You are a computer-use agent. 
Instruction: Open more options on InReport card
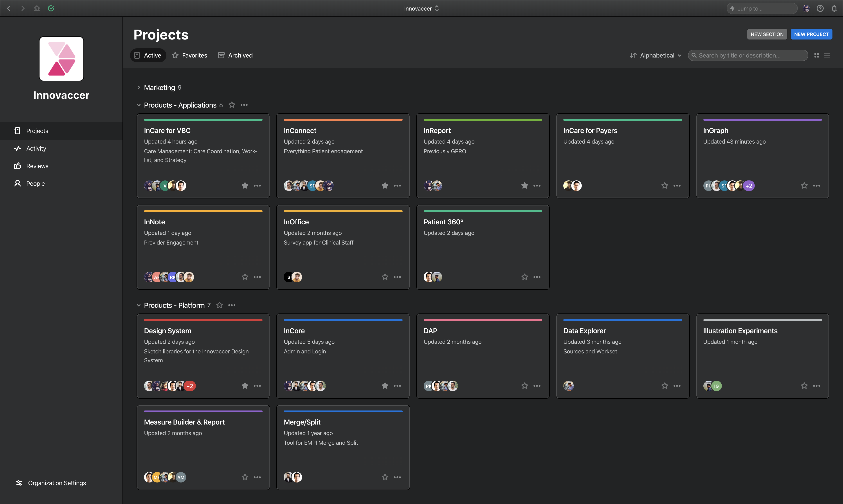(x=537, y=185)
